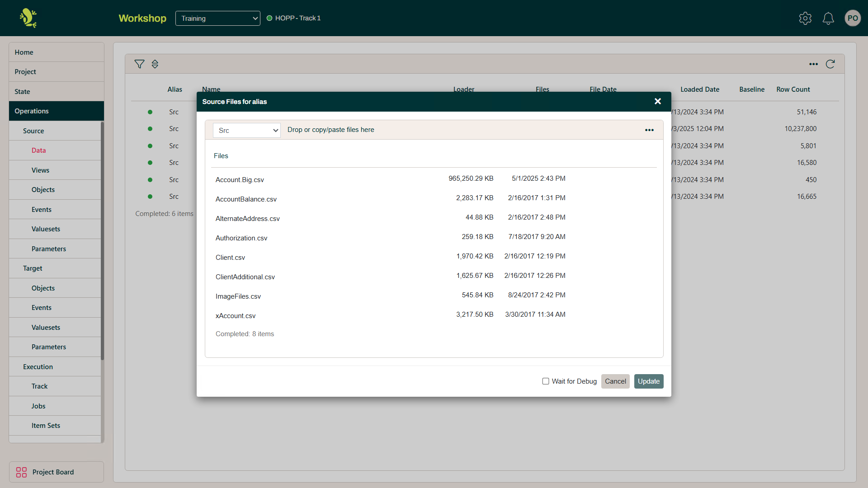Open the Src alias dropdown
This screenshot has width=868, height=488.
click(246, 131)
